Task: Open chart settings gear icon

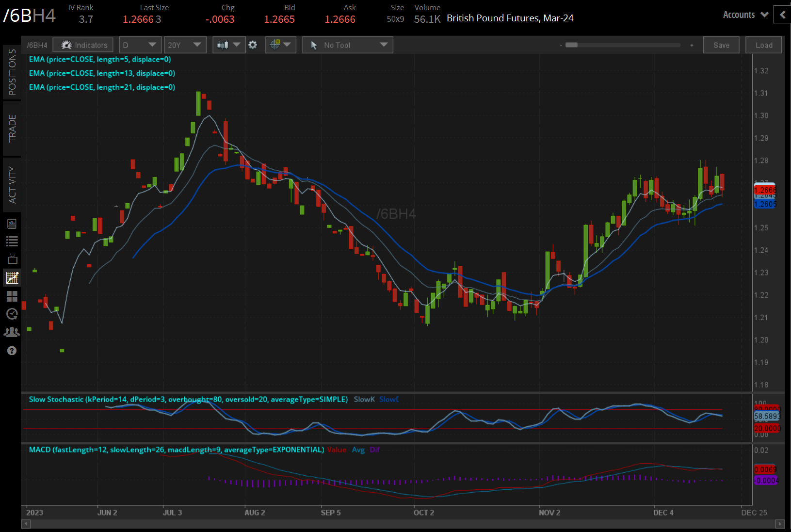Action: pyautogui.click(x=253, y=45)
